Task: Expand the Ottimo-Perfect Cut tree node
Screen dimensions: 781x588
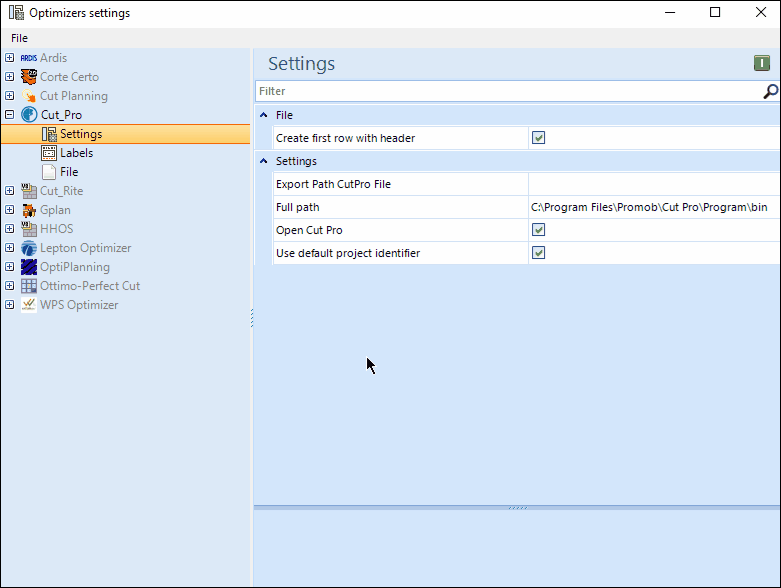Action: (x=9, y=286)
